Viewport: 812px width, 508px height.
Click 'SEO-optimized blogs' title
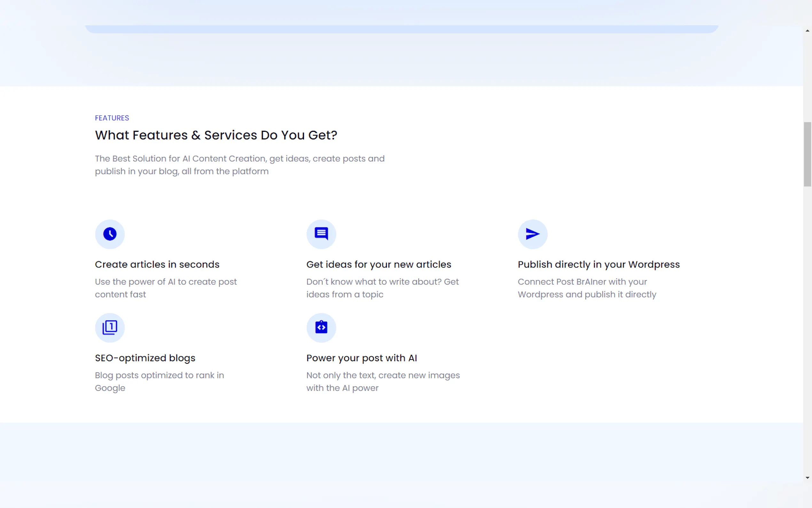point(145,358)
